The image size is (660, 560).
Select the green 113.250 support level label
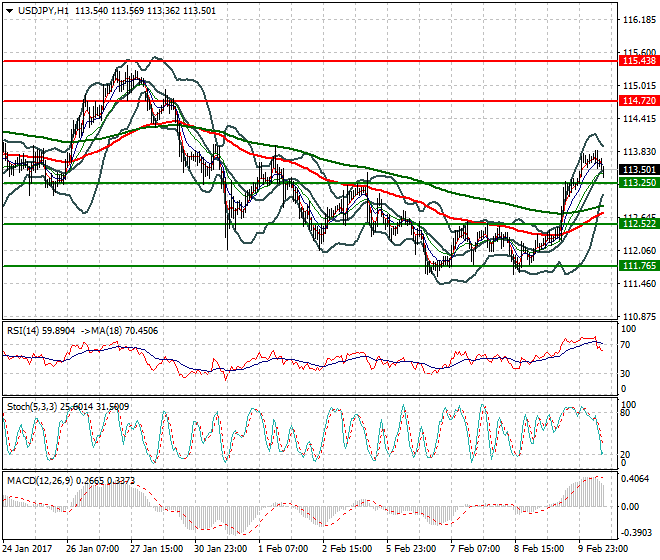(639, 182)
